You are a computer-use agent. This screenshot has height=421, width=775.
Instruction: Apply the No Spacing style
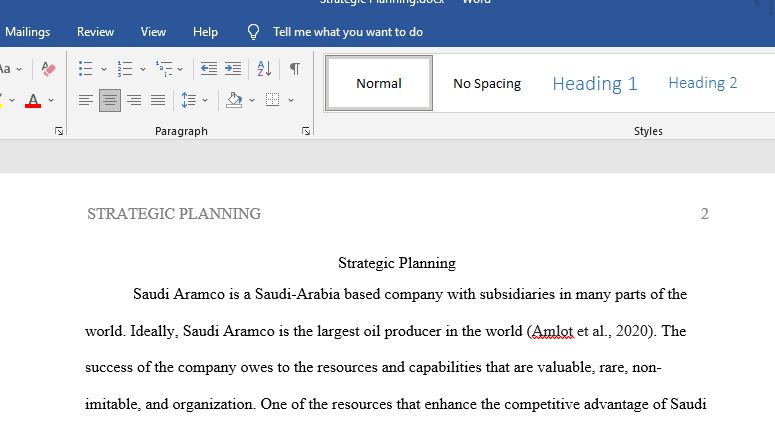click(x=487, y=83)
